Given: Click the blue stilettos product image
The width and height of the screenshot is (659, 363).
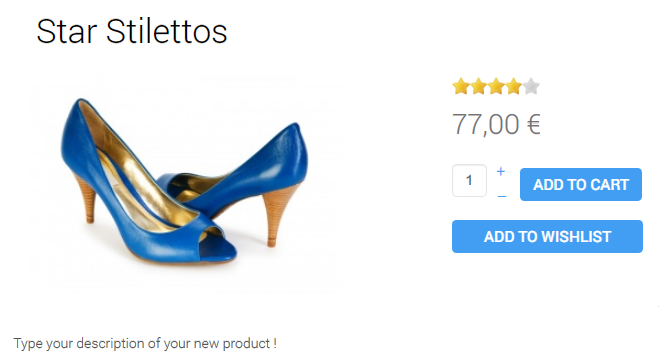Looking at the screenshot, I should pyautogui.click(x=185, y=182).
